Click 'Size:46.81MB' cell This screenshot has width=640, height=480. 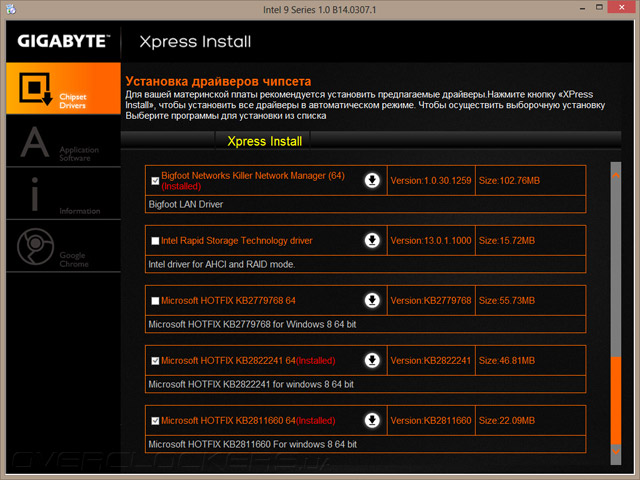[531, 360]
